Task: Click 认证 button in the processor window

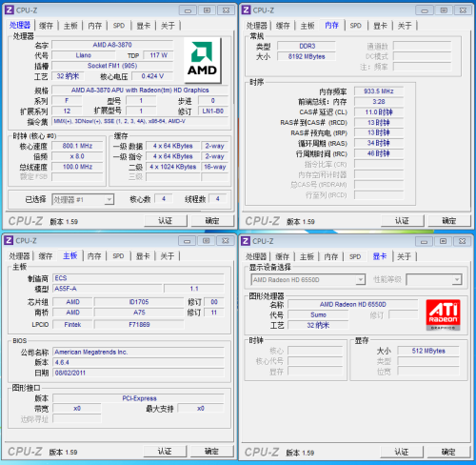Action: (166, 221)
